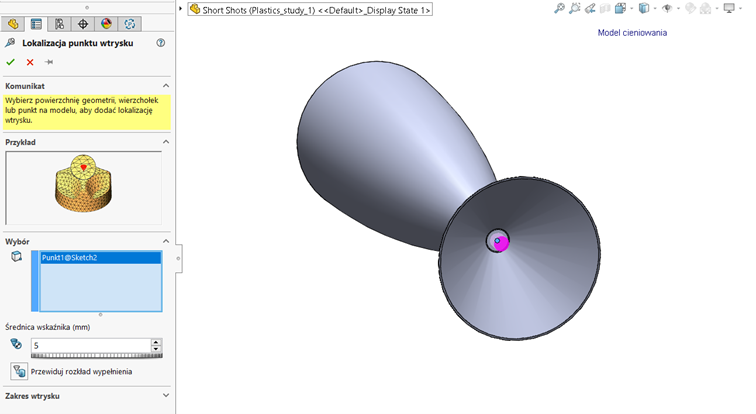Click Previous View icon
756x414 pixels.
[x=590, y=8]
